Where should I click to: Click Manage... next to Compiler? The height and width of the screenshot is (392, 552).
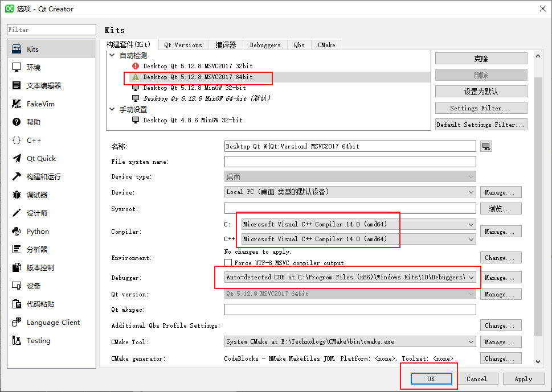(501, 232)
